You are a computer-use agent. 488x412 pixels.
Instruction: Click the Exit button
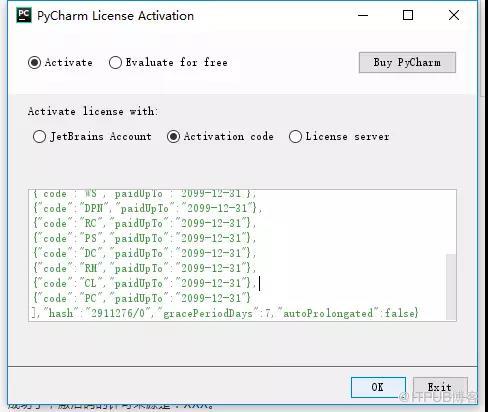pos(440,387)
